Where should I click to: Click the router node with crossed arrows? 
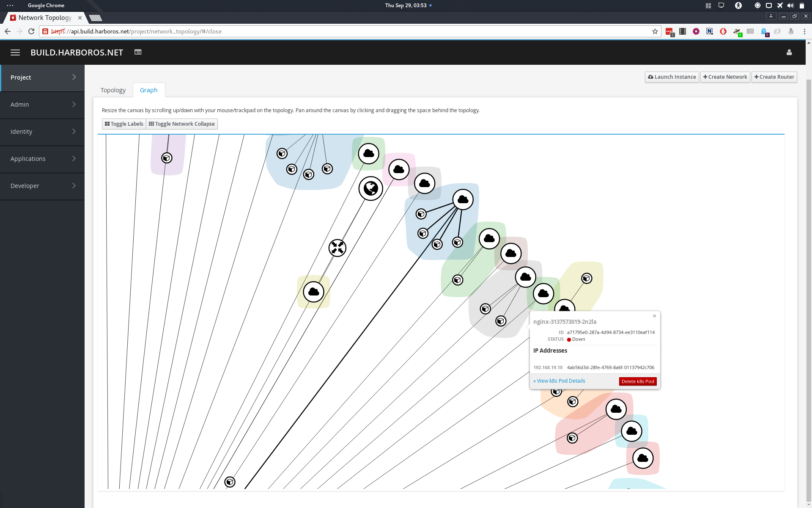337,248
